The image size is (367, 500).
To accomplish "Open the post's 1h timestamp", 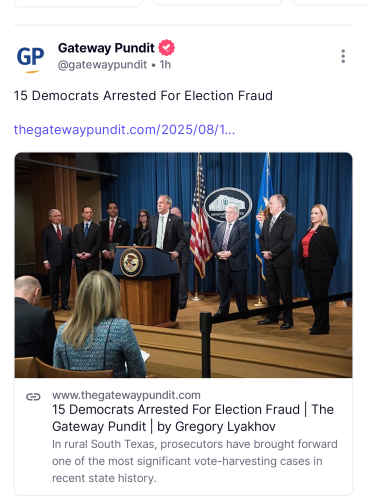I will tap(165, 65).
